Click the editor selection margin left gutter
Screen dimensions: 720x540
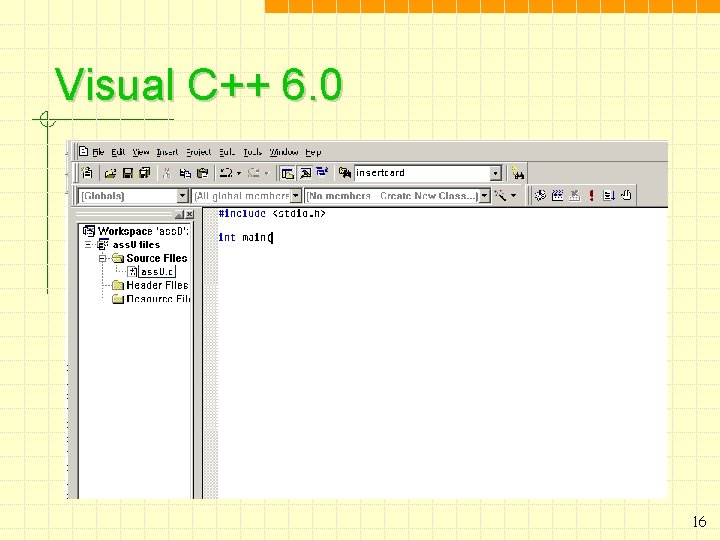[210, 354]
